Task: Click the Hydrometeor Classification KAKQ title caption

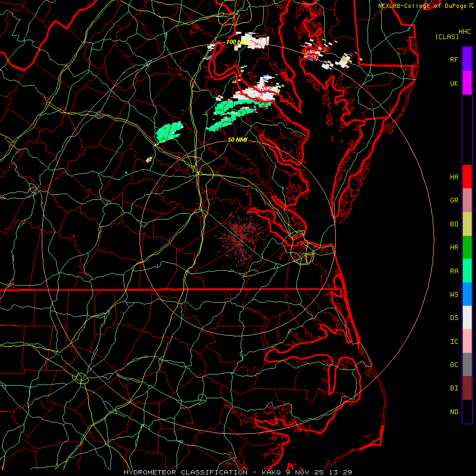Action: point(238,472)
